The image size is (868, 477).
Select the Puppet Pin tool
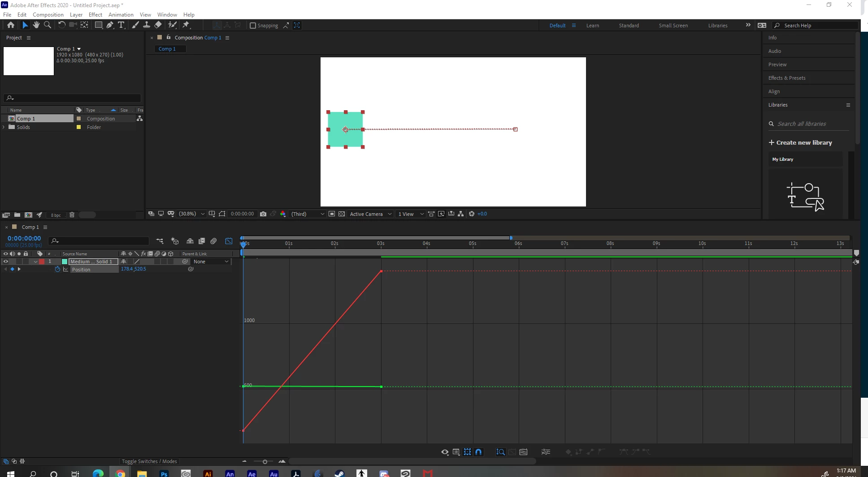click(x=187, y=25)
